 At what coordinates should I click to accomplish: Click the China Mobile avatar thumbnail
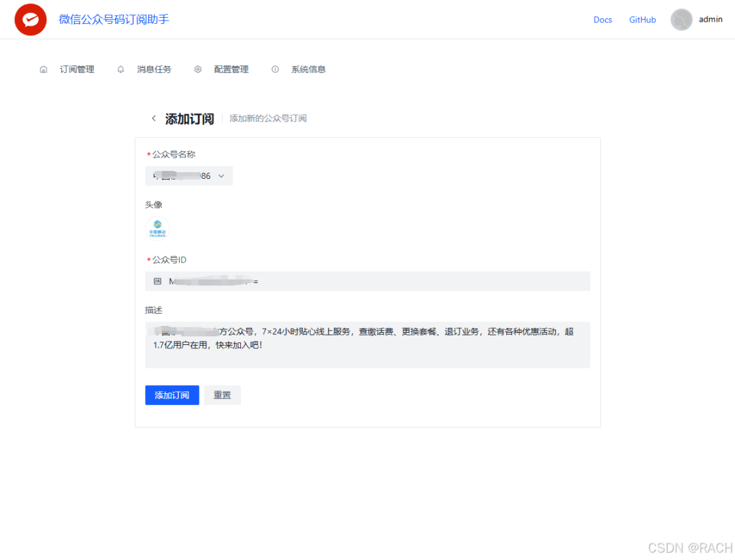tap(157, 228)
